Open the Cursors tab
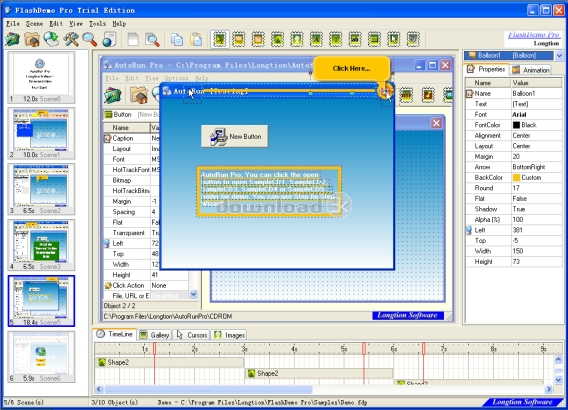Screen dimensions: 568x410 pyautogui.click(x=192, y=335)
